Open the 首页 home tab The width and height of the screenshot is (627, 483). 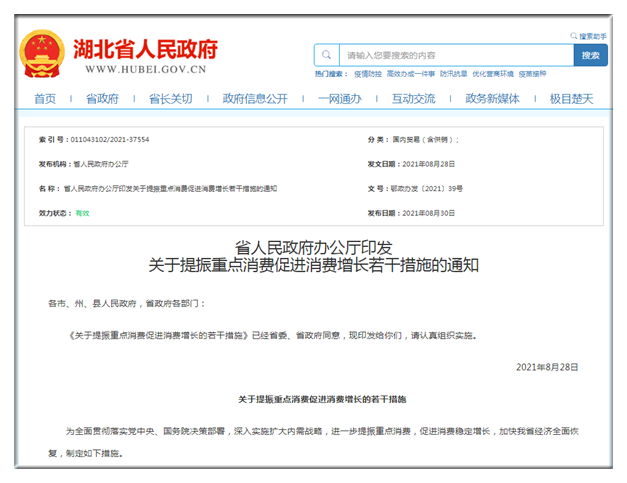pos(45,98)
